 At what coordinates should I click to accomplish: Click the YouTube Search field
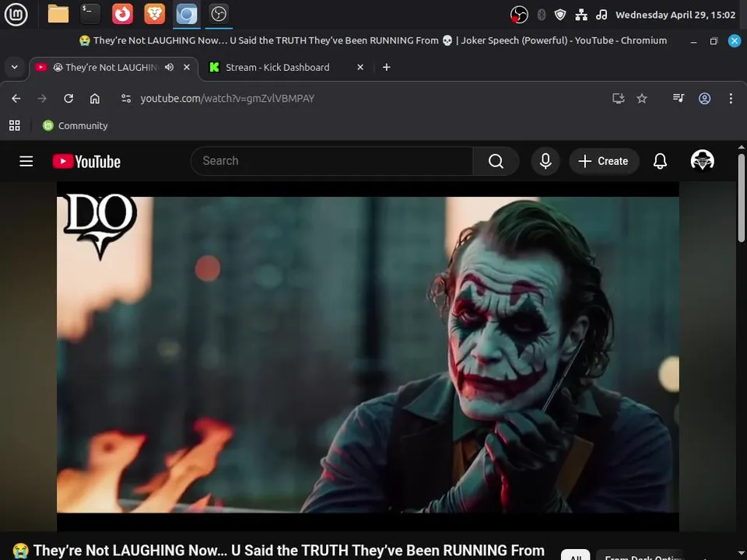(x=332, y=161)
